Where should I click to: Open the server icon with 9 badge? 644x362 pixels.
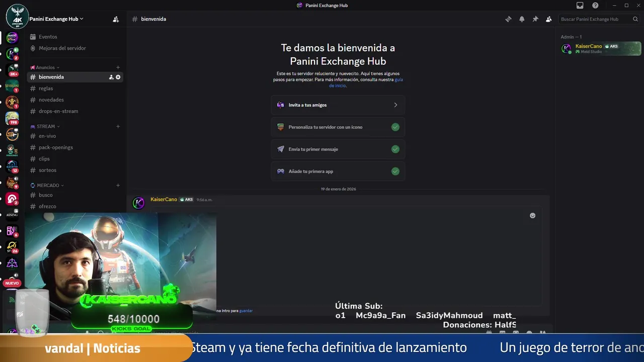12,183
